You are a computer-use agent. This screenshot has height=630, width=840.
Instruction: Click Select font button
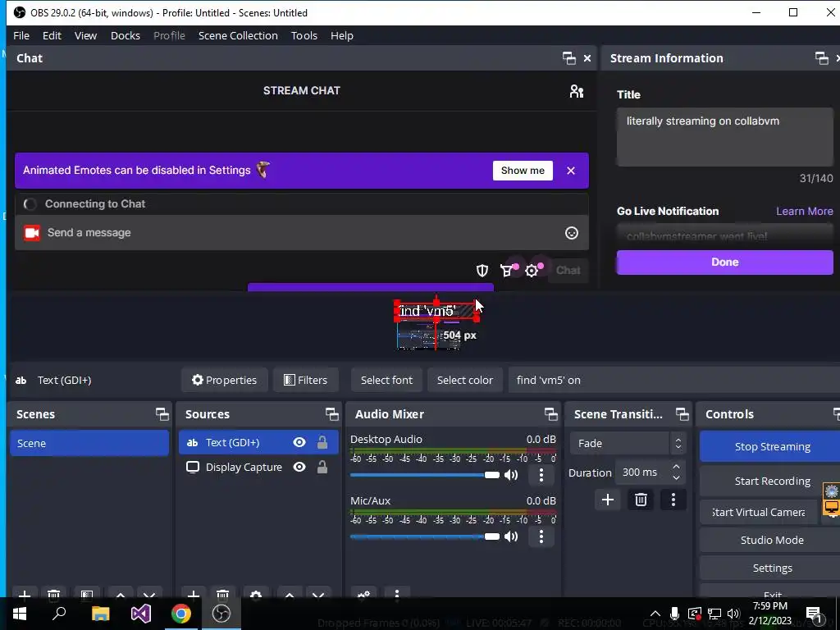coord(386,380)
